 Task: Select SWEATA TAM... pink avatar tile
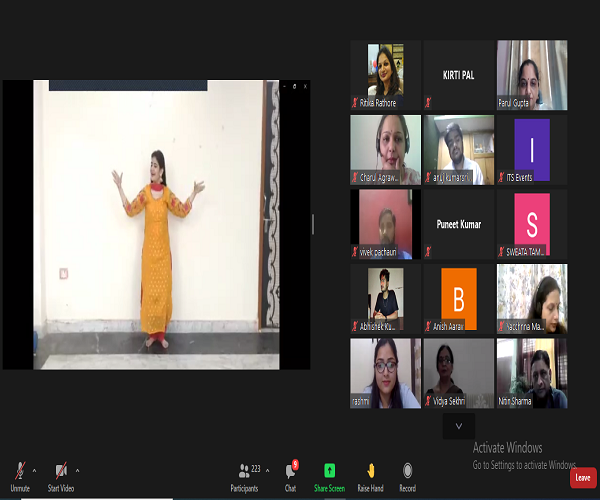[532, 224]
